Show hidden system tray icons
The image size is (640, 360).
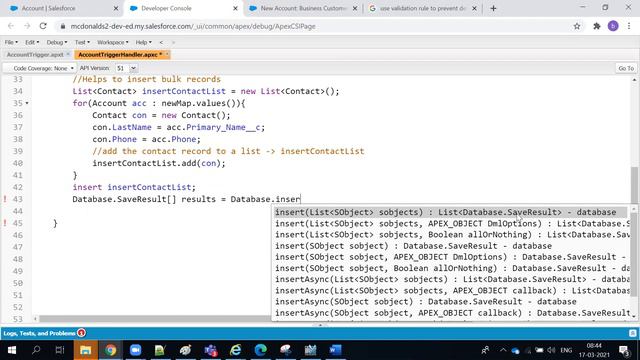pos(503,350)
